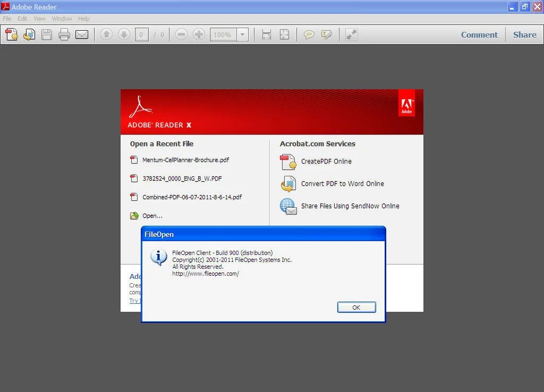Click the Email envelope toolbar icon

point(82,35)
